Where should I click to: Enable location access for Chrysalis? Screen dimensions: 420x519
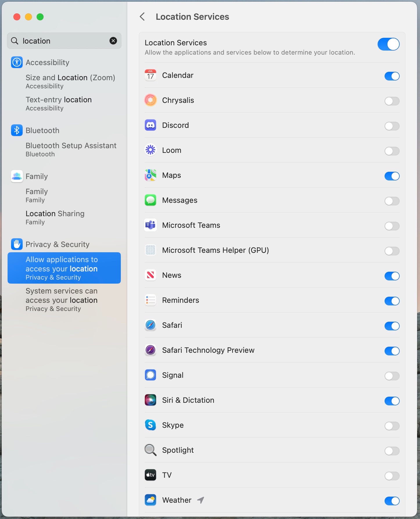click(392, 101)
